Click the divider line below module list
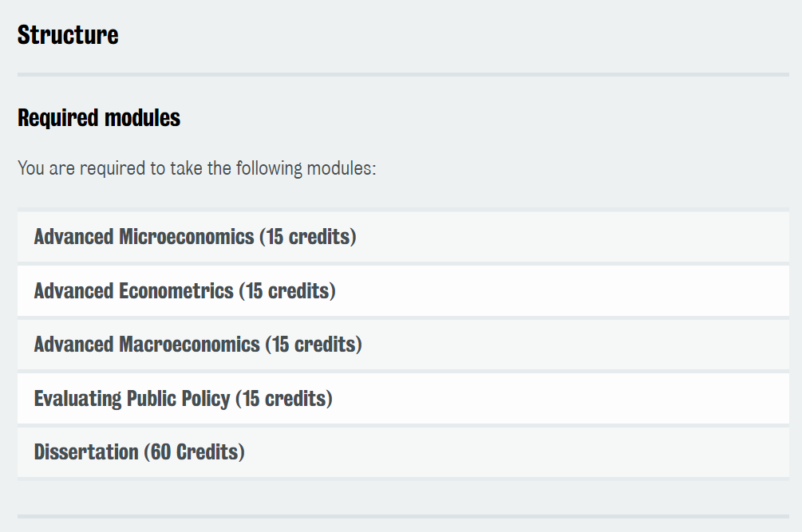 tap(403, 516)
